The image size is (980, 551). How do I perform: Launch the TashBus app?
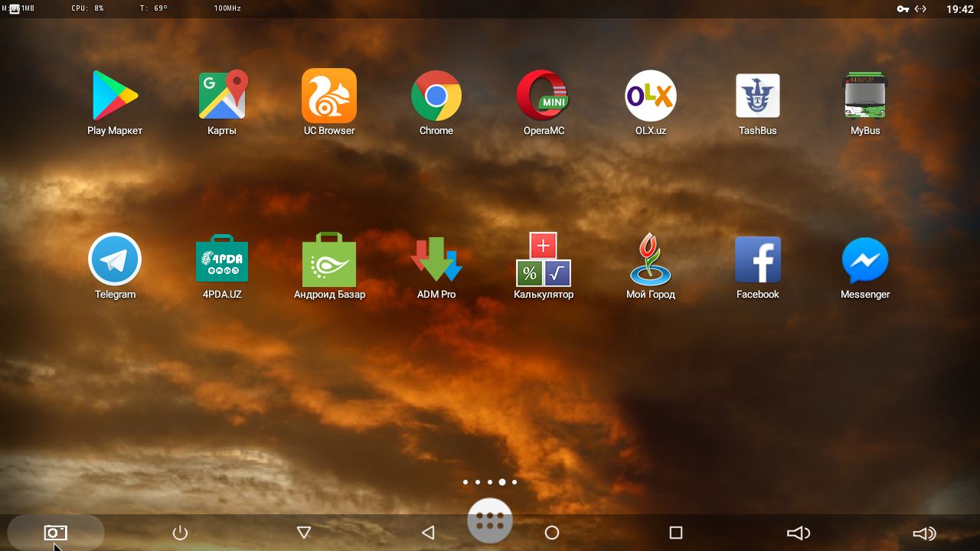pos(758,96)
